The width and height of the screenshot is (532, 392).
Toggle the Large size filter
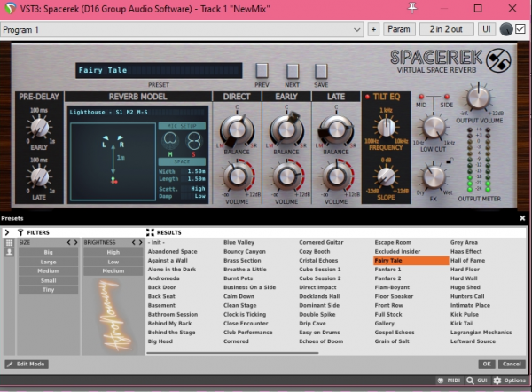tap(48, 262)
